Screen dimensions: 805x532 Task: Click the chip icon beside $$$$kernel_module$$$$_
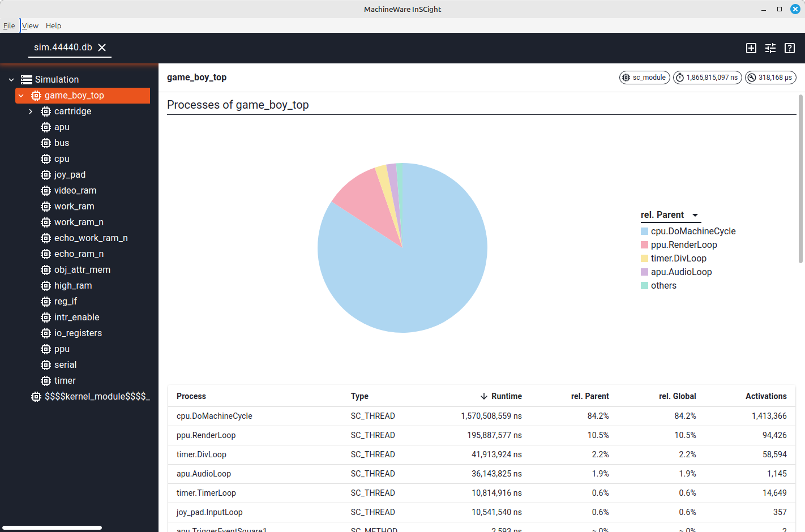[36, 397]
